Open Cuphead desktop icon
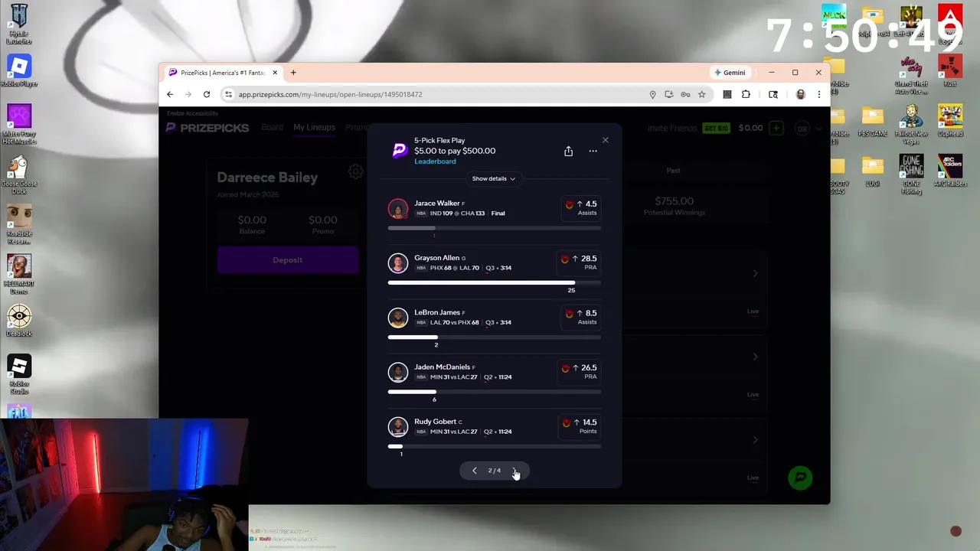Screen dimensions: 980x551 coord(950,121)
